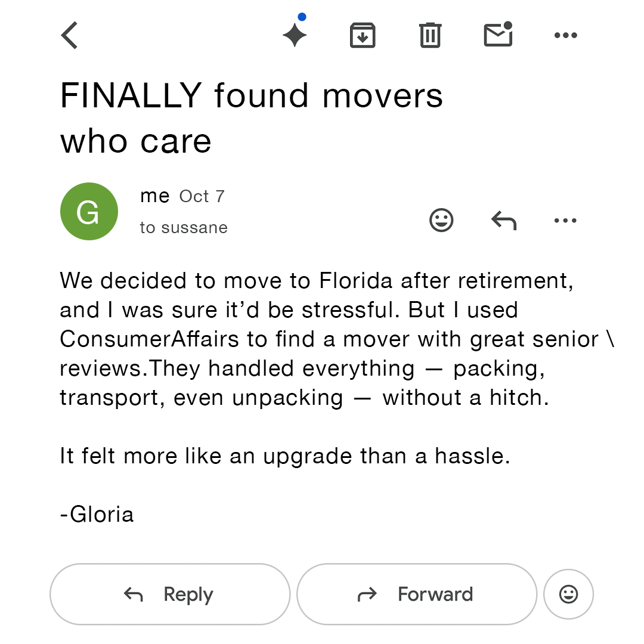Mark email as unread with envelope icon
The image size is (644, 644).
tap(498, 34)
